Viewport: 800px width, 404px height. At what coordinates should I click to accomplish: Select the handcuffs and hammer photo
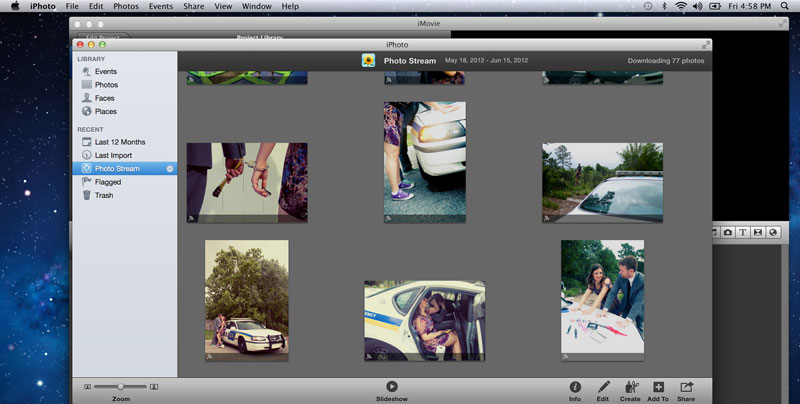(247, 183)
